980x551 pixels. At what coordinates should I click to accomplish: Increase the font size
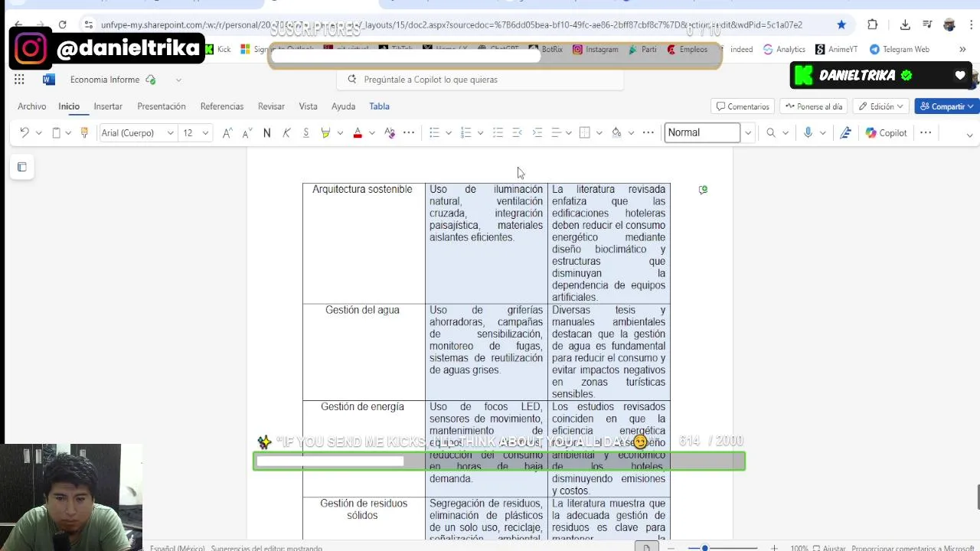(227, 133)
